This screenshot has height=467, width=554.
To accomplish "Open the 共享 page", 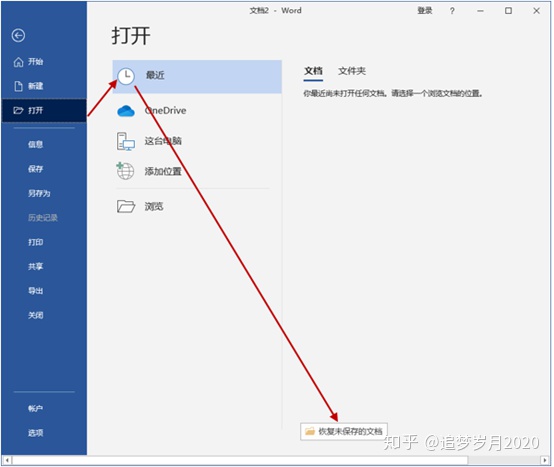I will [x=44, y=266].
